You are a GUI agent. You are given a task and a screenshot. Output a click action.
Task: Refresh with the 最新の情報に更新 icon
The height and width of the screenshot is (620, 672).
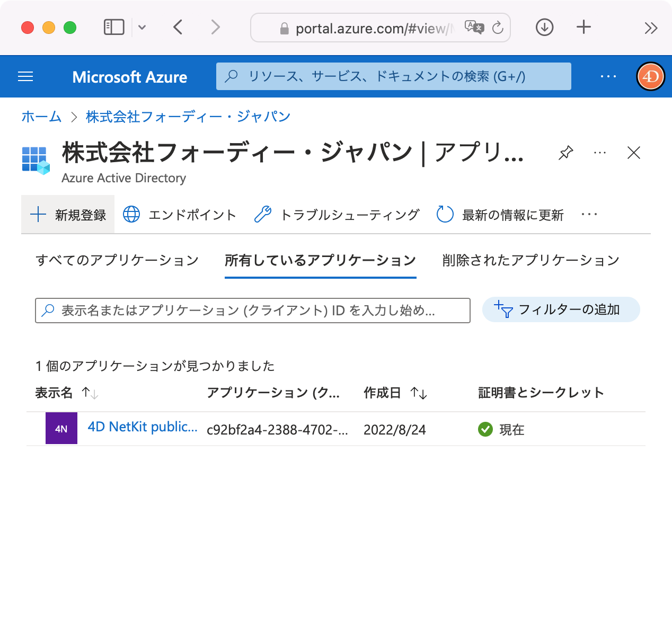tap(444, 214)
